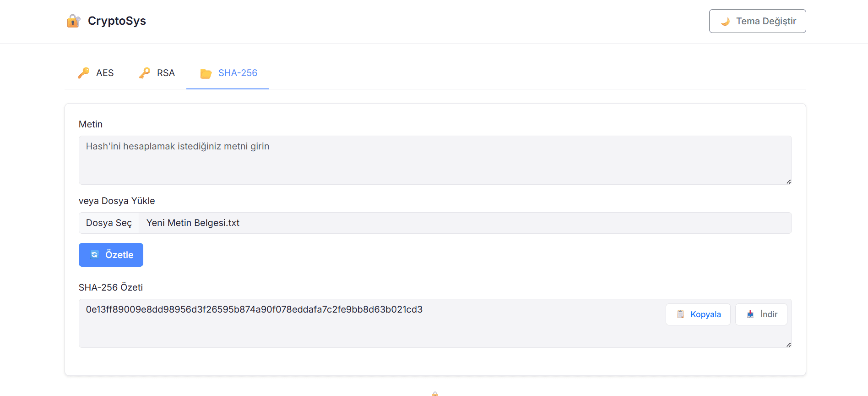868x396 pixels.
Task: Click the key icon beside AES
Action: coord(83,73)
